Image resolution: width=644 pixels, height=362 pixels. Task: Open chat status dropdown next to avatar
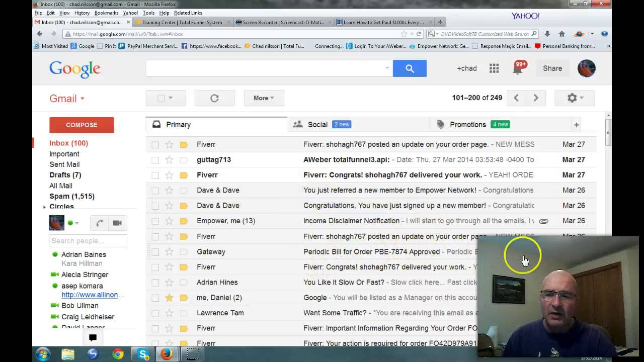click(76, 223)
